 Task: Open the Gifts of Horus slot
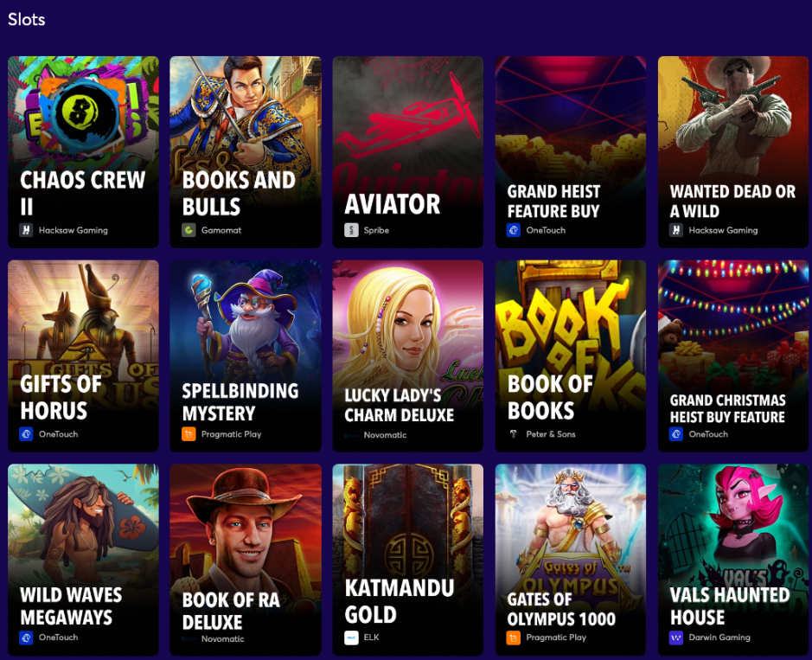tap(83, 356)
